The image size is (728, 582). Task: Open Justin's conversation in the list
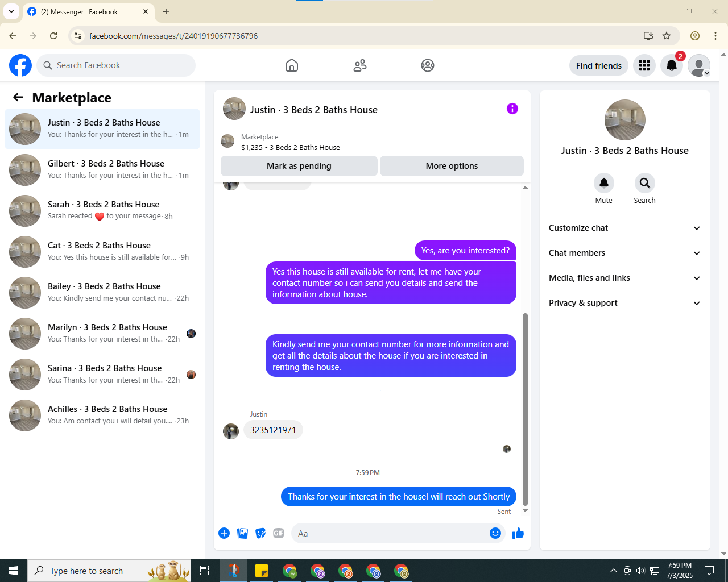(102, 129)
